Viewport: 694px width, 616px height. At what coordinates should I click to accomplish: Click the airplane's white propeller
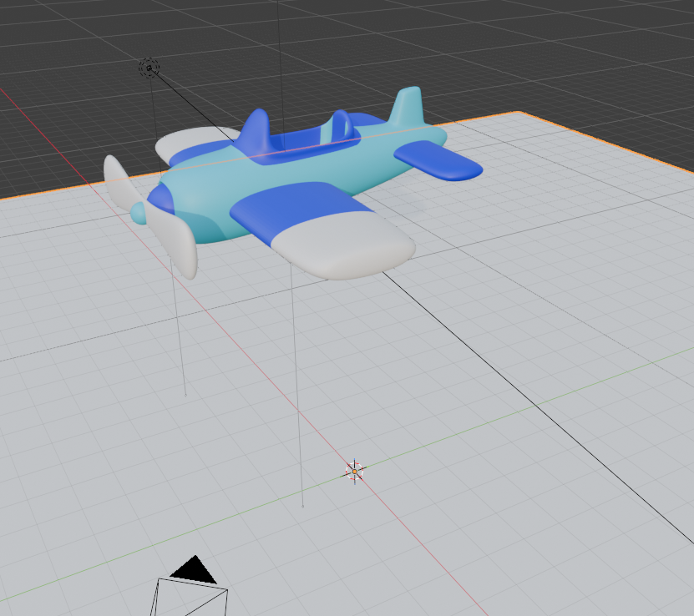(150, 216)
